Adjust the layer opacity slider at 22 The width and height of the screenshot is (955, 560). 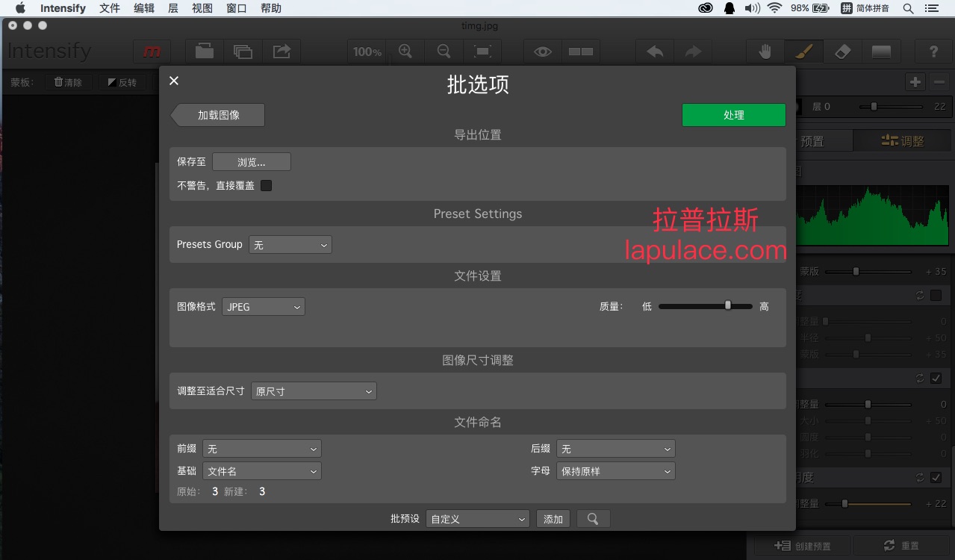click(x=892, y=107)
